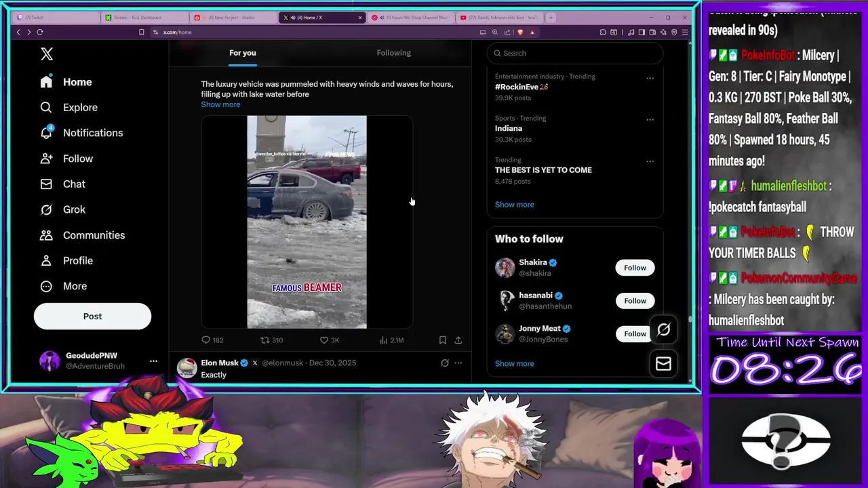Viewport: 868px width, 488px height.
Task: Switch to the Twitch browser tab
Action: pyautogui.click(x=56, y=17)
